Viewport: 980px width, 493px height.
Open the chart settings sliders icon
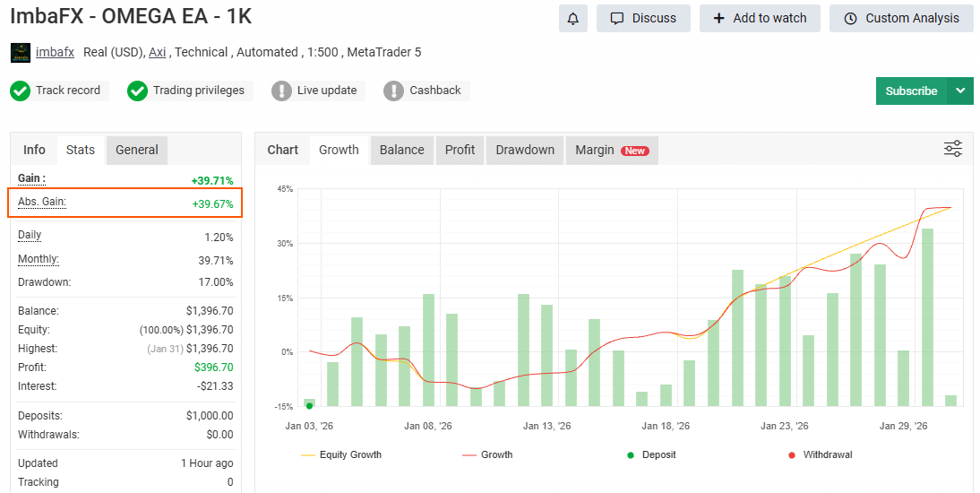pyautogui.click(x=952, y=149)
